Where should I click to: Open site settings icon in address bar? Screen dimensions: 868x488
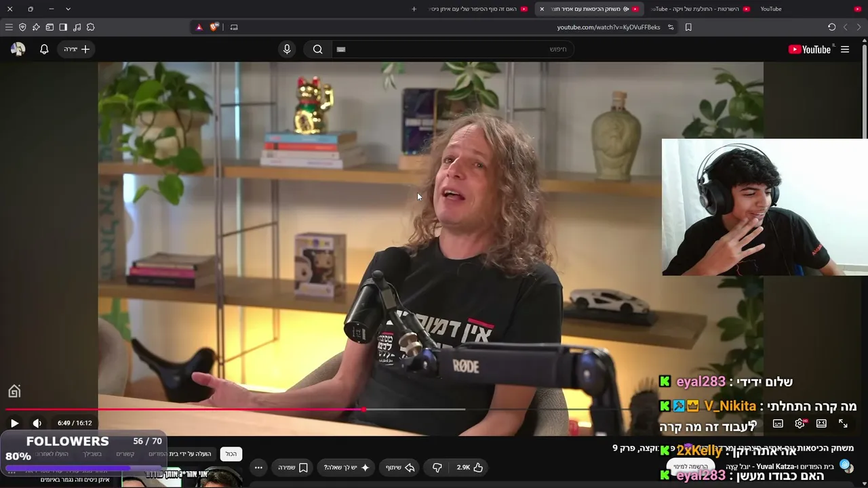[671, 27]
